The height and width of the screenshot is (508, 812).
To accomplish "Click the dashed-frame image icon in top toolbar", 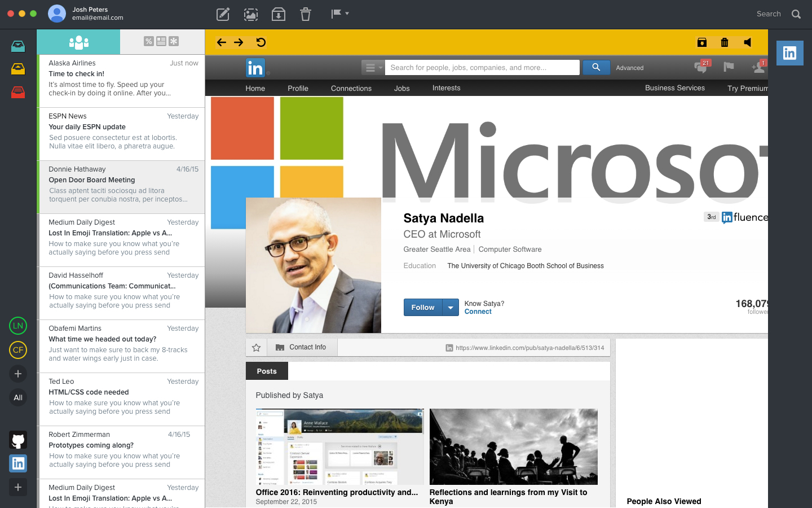I will pyautogui.click(x=251, y=14).
